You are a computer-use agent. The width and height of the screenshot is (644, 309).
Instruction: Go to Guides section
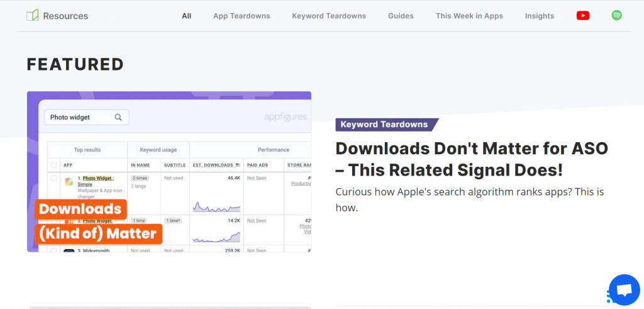click(x=401, y=16)
